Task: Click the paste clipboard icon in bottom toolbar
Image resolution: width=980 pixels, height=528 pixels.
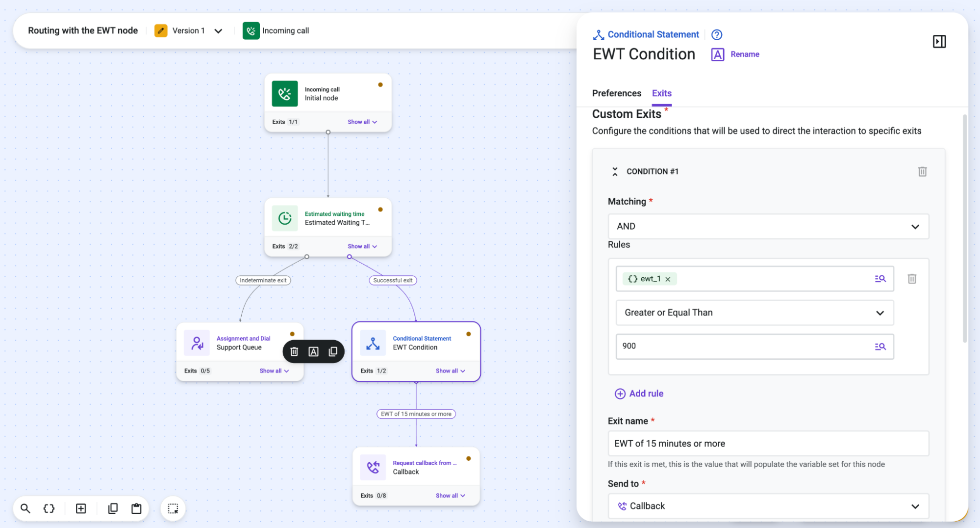Action: (x=136, y=508)
